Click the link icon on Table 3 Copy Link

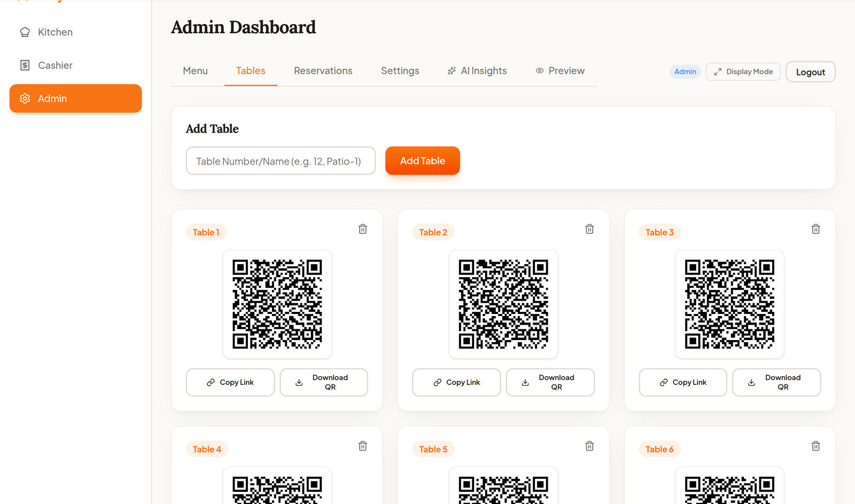[664, 382]
